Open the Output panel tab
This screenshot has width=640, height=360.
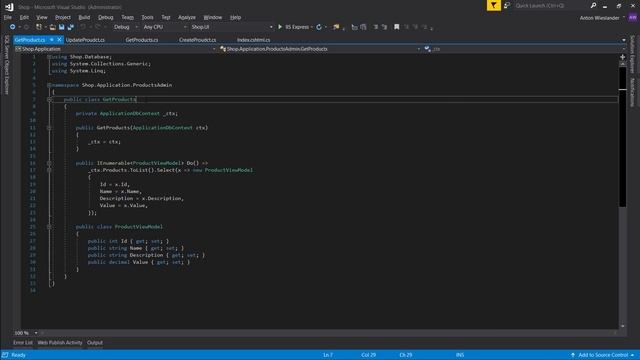[x=95, y=343]
